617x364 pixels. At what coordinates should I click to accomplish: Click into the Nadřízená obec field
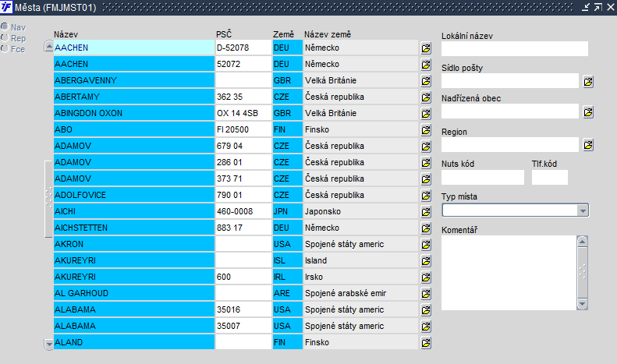click(x=510, y=111)
